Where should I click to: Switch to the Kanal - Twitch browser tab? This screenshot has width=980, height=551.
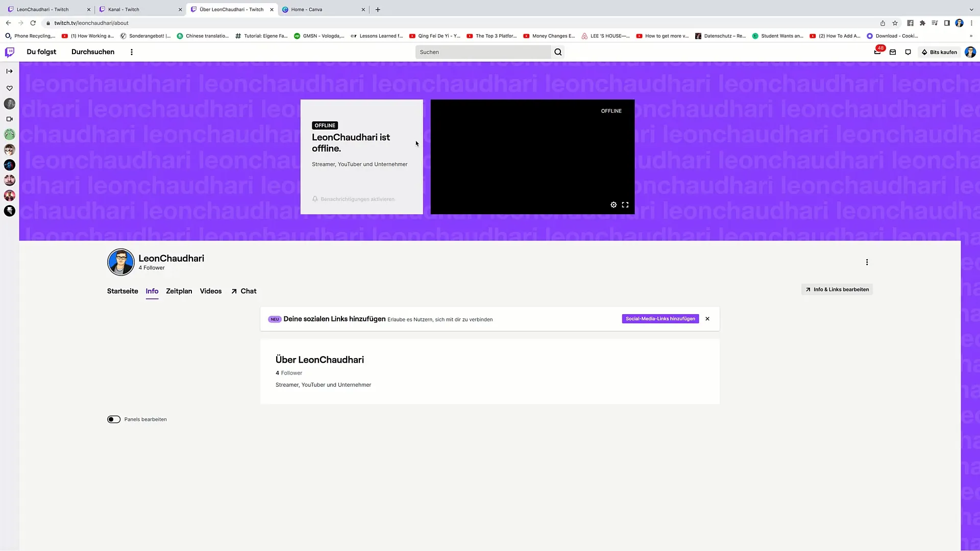click(x=140, y=9)
